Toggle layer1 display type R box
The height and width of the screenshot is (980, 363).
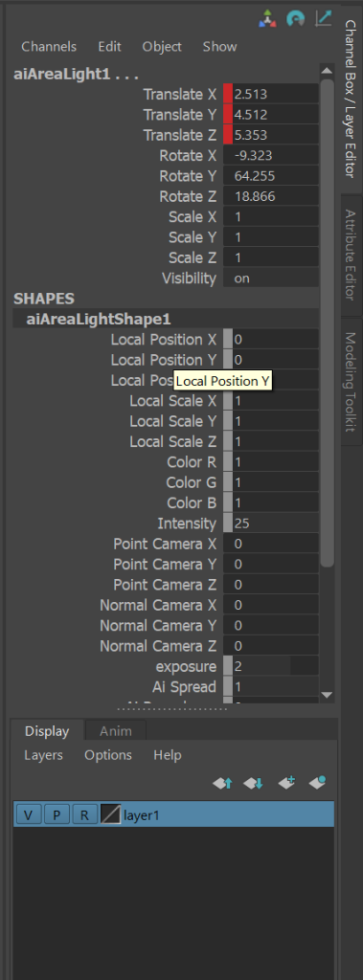tap(85, 814)
